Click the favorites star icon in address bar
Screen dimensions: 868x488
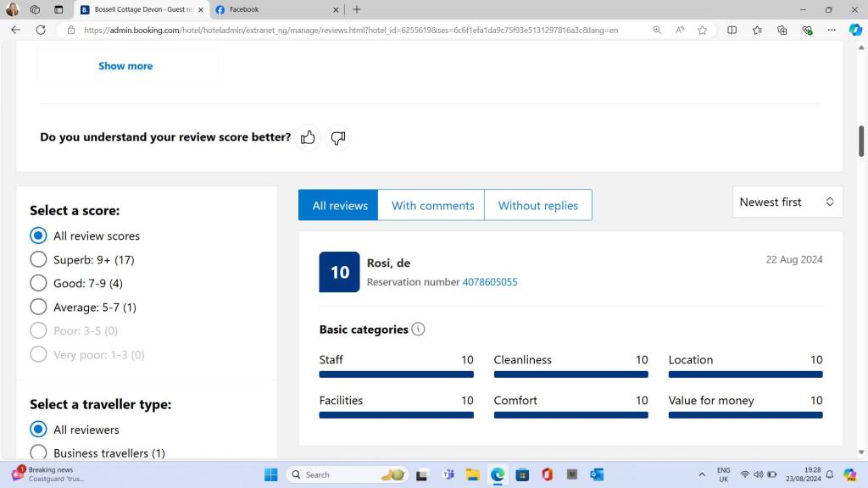pos(702,30)
